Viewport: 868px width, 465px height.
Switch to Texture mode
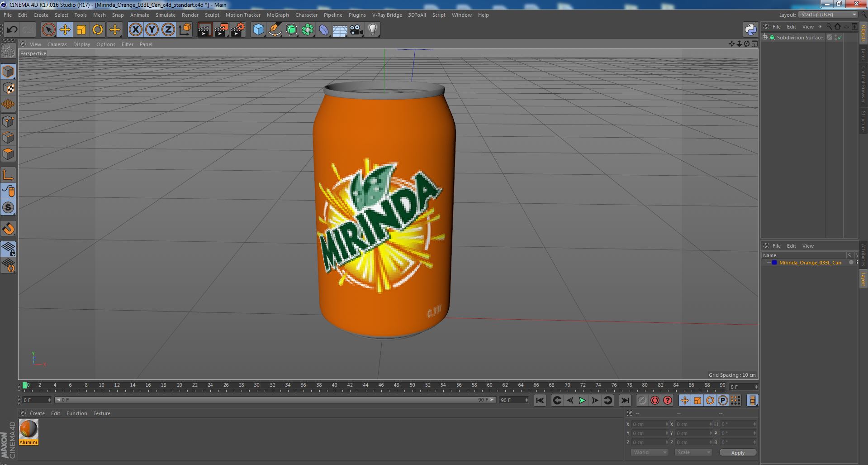click(8, 88)
